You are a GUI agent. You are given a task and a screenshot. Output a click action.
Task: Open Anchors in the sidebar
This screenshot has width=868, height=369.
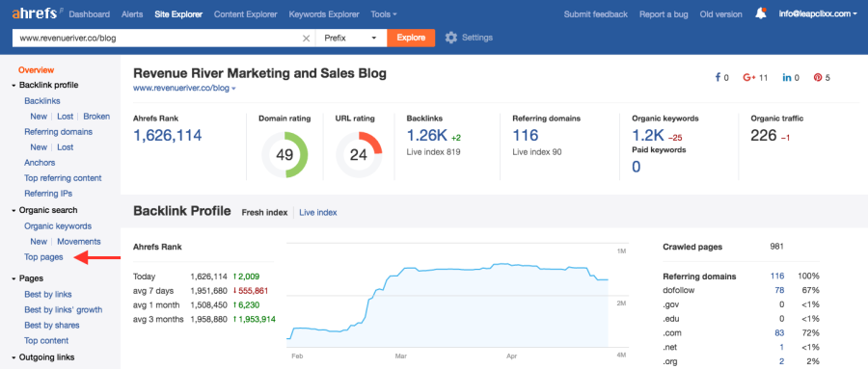click(40, 163)
